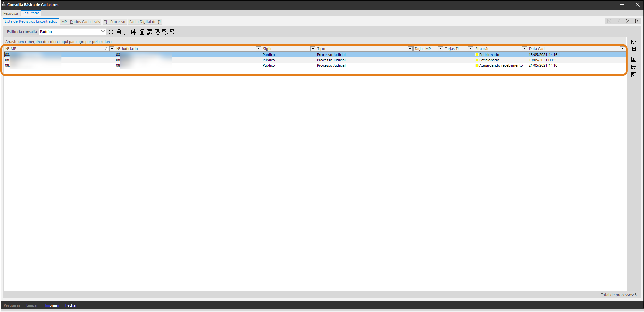The width and height of the screenshot is (644, 312).
Task: Click the Imprimir button
Action: [x=52, y=305]
